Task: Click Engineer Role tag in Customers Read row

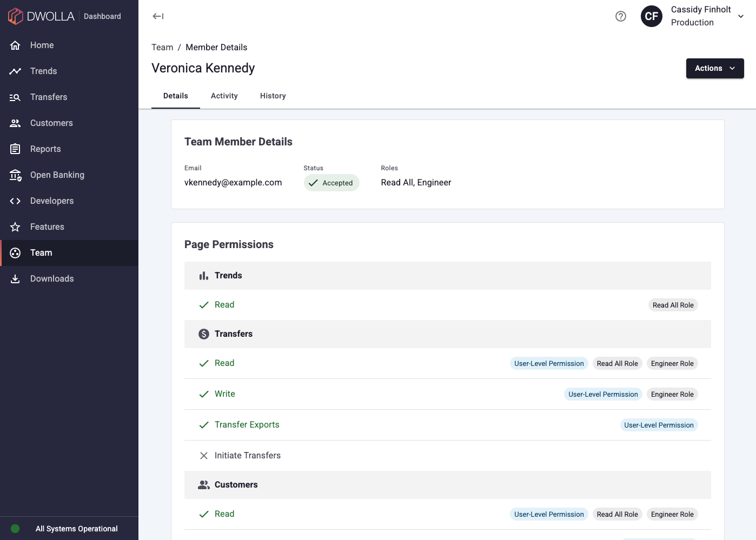Action: (x=672, y=514)
